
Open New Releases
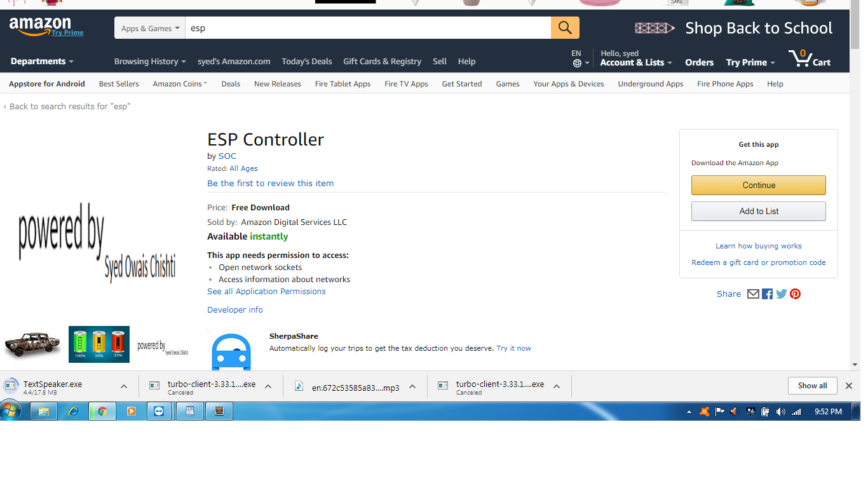coord(278,84)
